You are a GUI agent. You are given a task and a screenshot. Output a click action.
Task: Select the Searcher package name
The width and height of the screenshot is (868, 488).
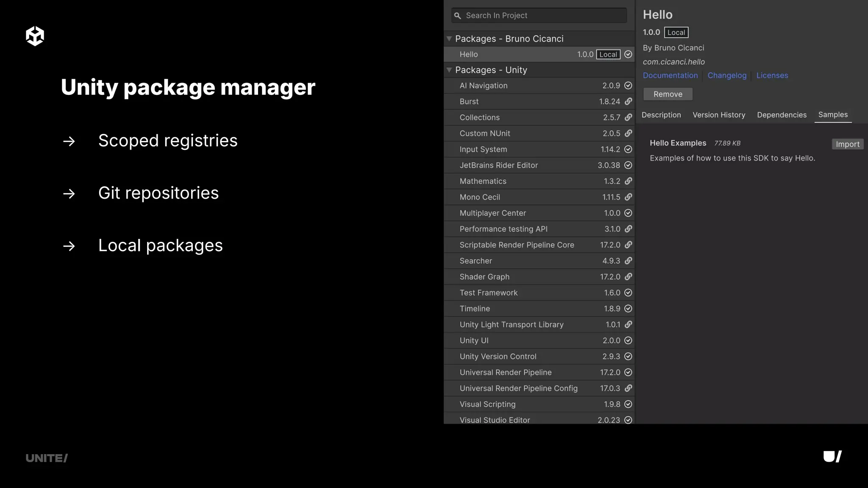coord(476,261)
